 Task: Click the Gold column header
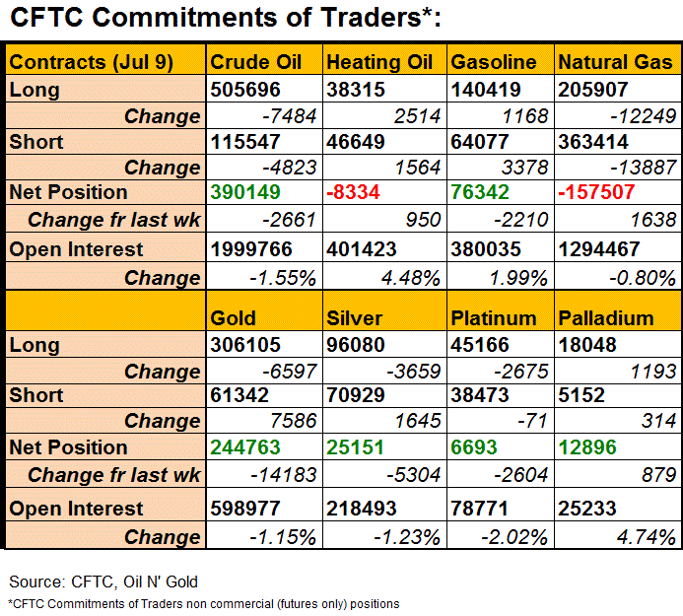234,317
